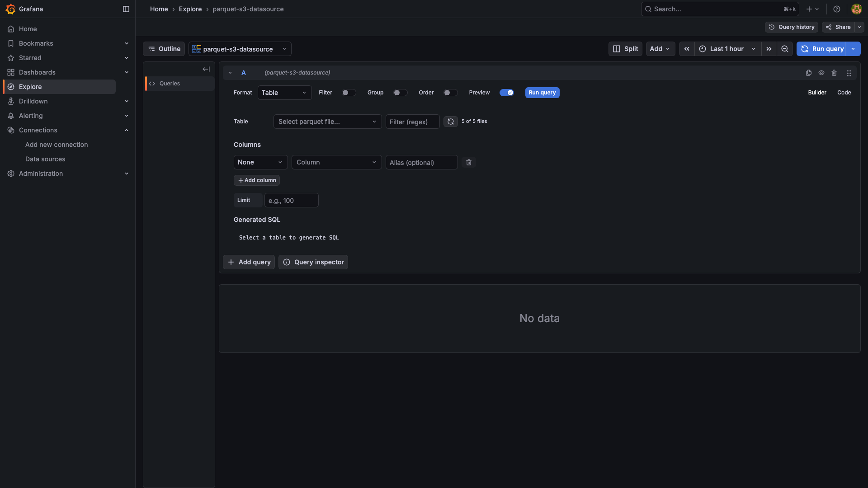Open Data sources in the sidebar
The height and width of the screenshot is (488, 868).
point(45,159)
